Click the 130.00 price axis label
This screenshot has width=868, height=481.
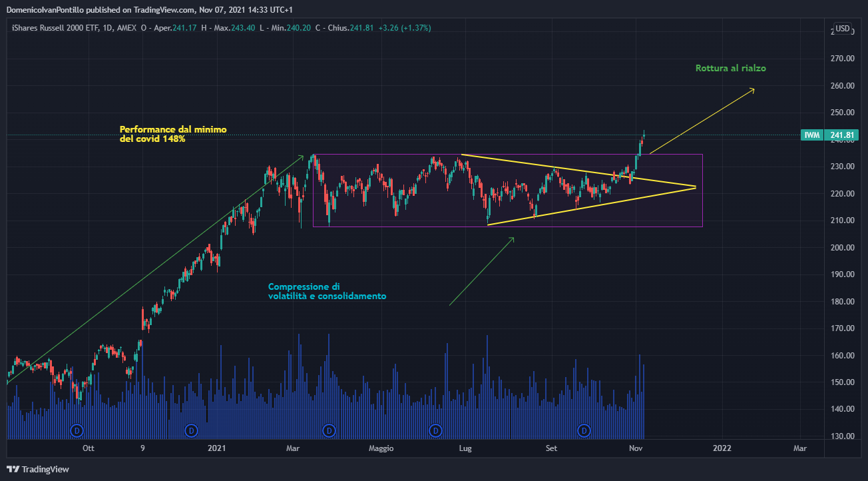pyautogui.click(x=841, y=436)
